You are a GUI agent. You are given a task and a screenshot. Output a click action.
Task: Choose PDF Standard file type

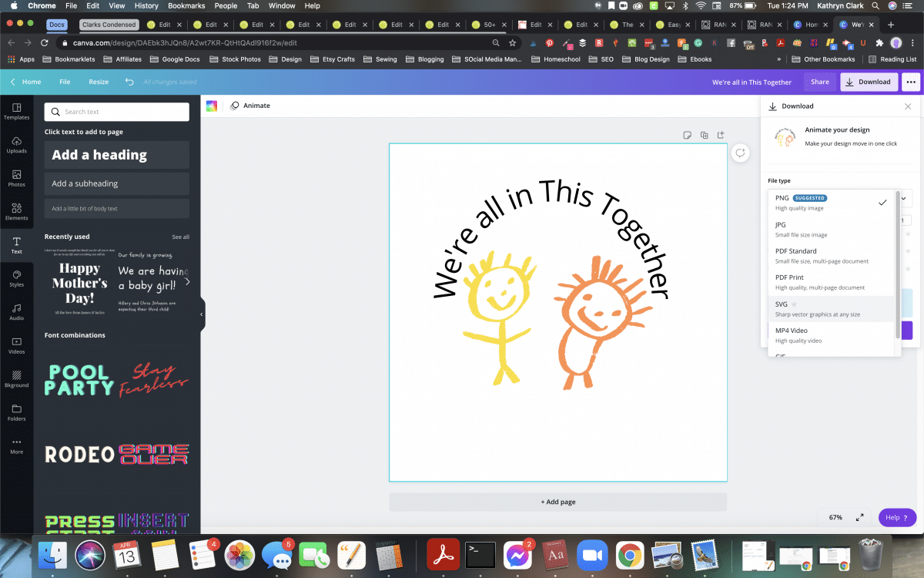832,256
